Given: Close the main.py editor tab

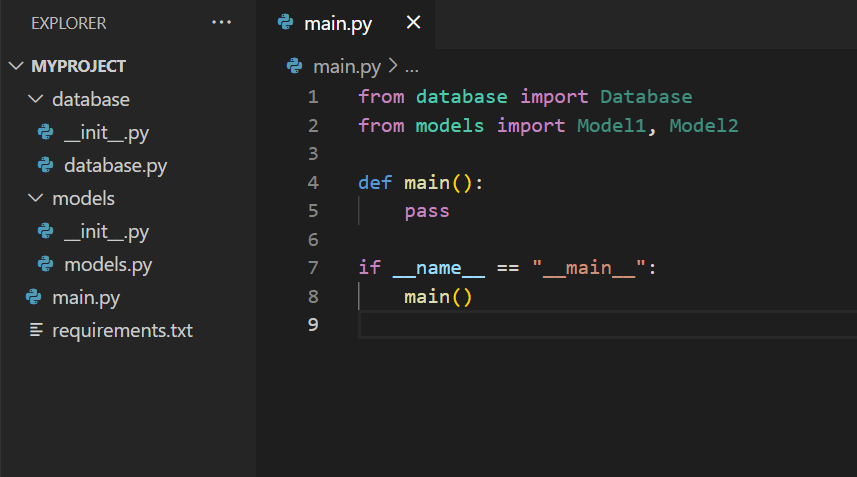Looking at the screenshot, I should (413, 23).
